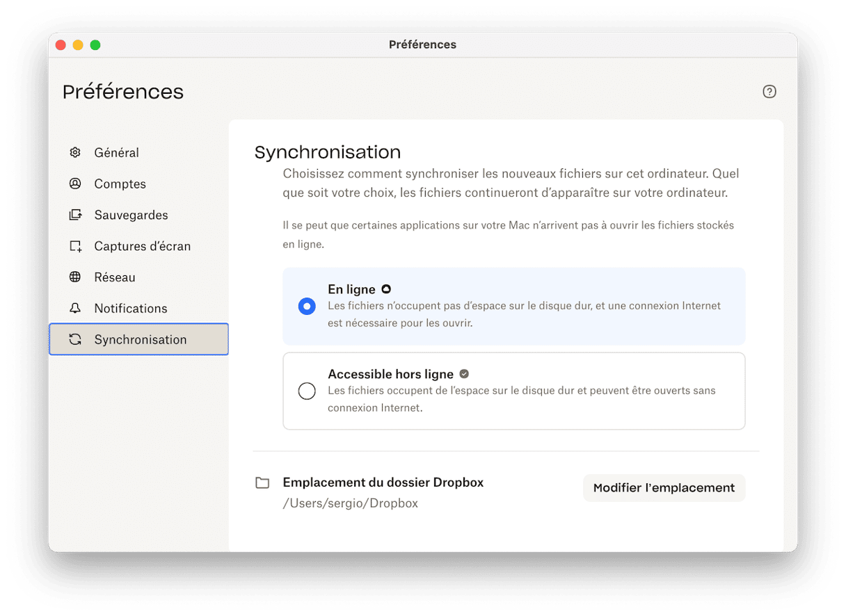
Task: Click the status badge next to En ligne
Action: 386,289
